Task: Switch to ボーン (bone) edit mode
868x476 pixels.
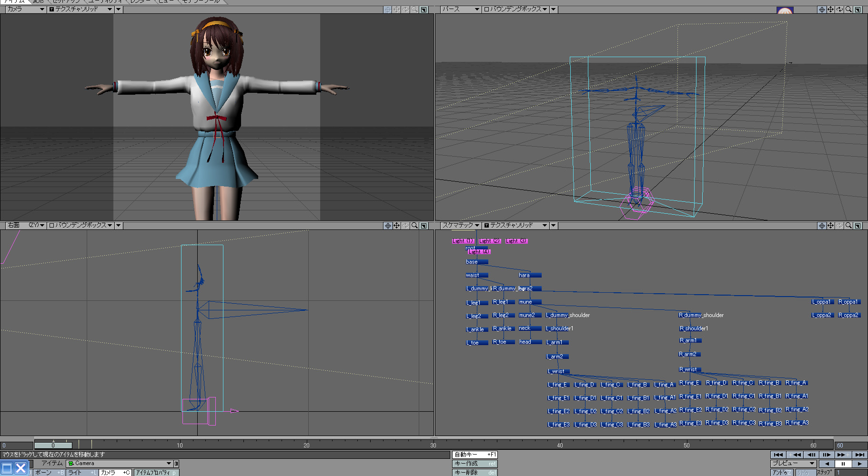Action: click(x=49, y=473)
